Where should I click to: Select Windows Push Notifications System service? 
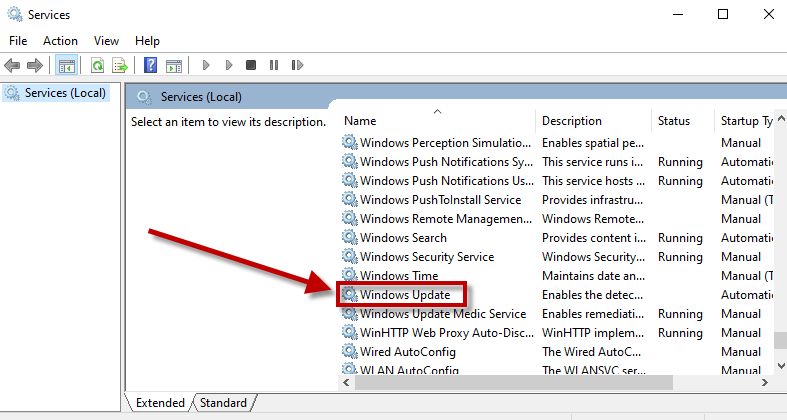[x=557, y=162]
